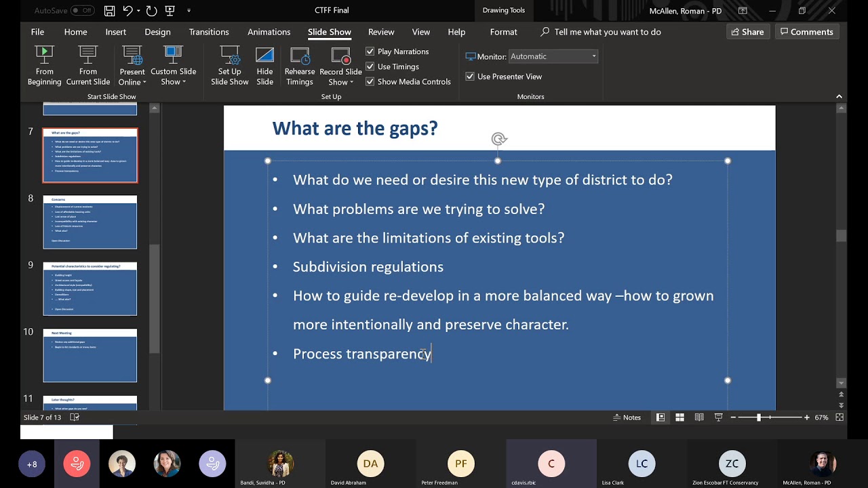Switch to the Review tab
The image size is (868, 488).
coord(381,32)
